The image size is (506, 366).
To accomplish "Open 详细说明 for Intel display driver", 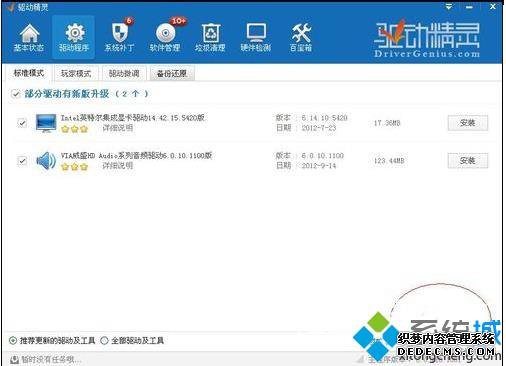I will [x=117, y=128].
